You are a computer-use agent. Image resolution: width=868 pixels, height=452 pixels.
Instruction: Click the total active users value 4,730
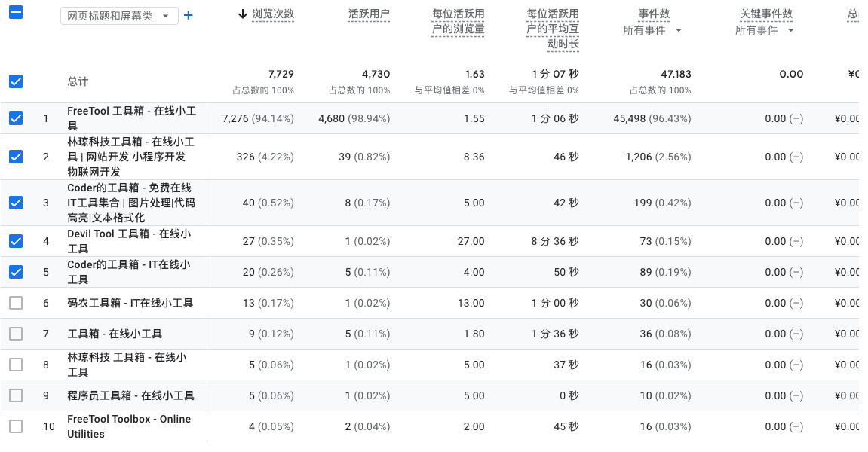pyautogui.click(x=376, y=74)
